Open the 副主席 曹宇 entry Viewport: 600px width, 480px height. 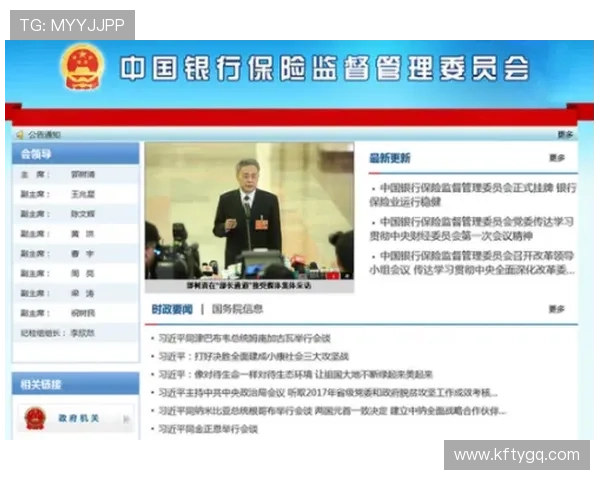(x=76, y=254)
